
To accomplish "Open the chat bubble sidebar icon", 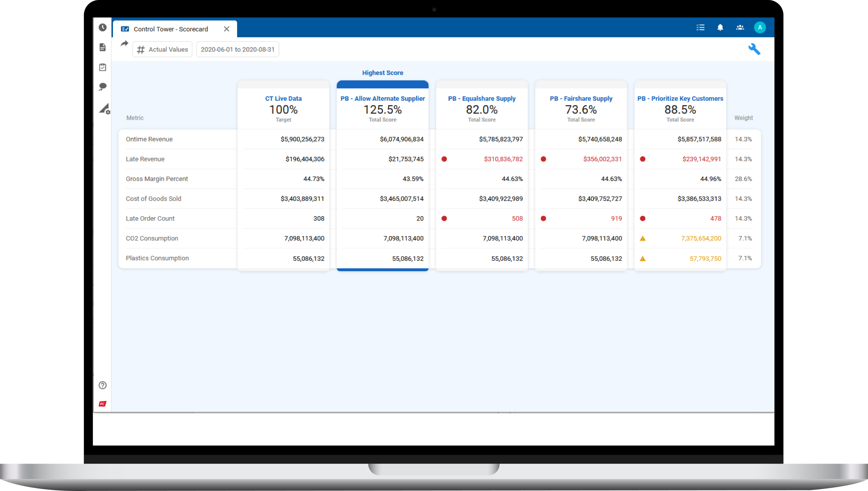I will [102, 87].
